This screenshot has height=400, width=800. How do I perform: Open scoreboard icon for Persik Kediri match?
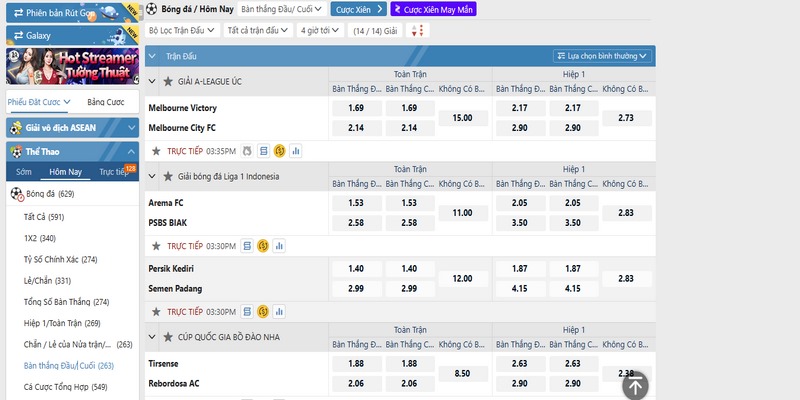tap(246, 311)
